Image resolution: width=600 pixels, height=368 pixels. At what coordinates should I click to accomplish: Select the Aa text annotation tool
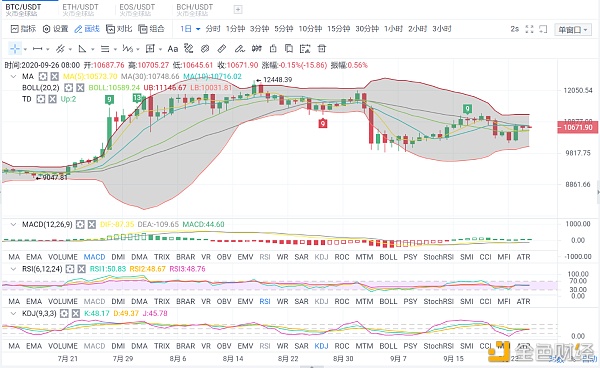coord(173,49)
